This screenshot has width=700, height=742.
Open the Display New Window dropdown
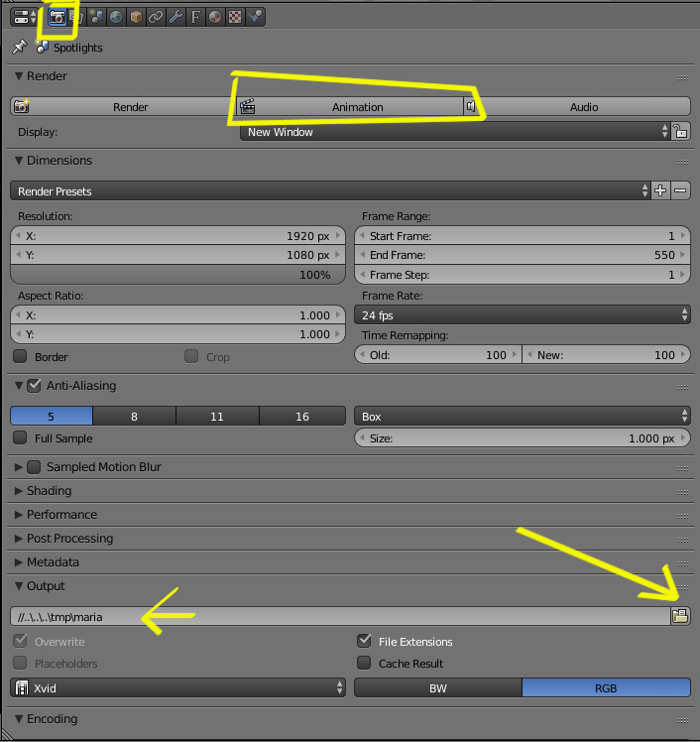[455, 132]
